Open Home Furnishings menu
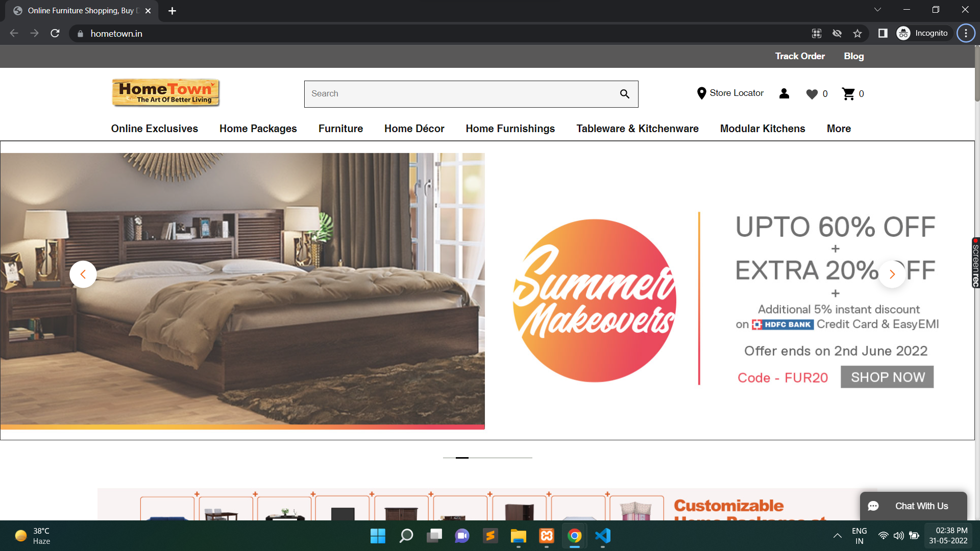 coord(510,129)
